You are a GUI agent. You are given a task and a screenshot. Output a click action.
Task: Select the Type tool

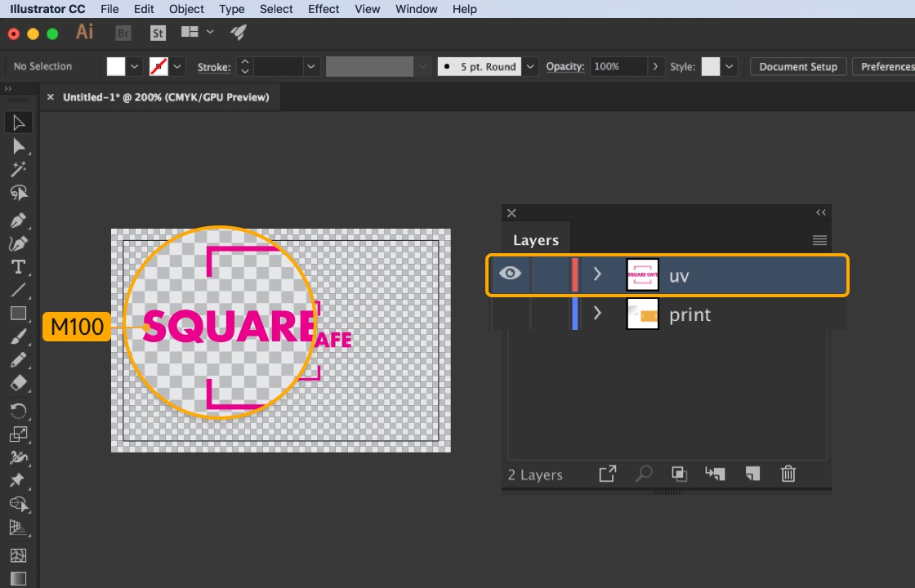click(18, 267)
